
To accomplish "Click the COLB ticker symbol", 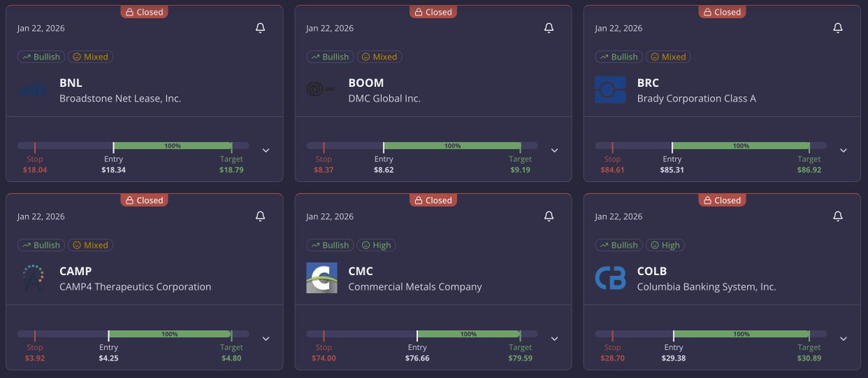I will pos(652,271).
